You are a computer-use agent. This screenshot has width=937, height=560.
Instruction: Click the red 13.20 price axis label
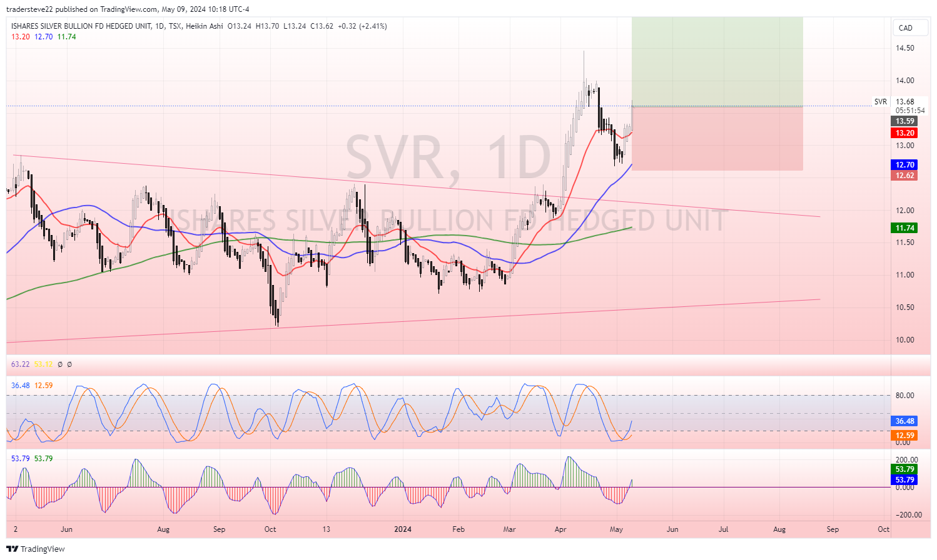click(x=904, y=133)
